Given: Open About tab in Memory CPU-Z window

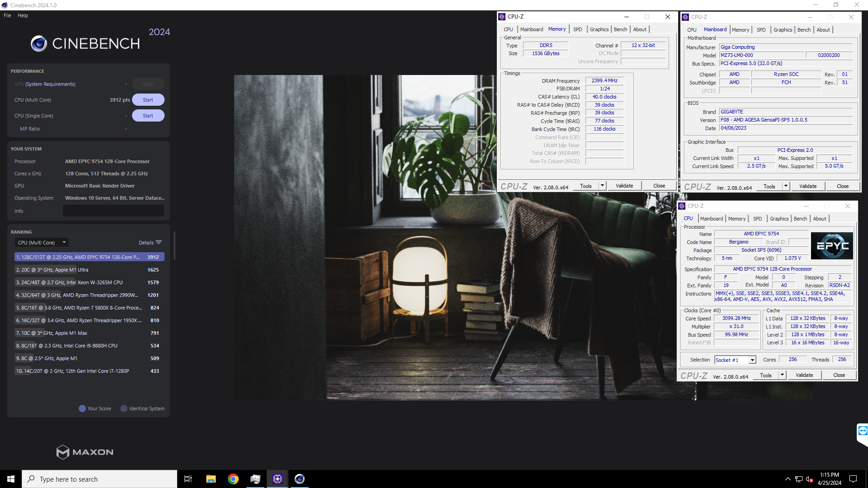Looking at the screenshot, I should 640,29.
